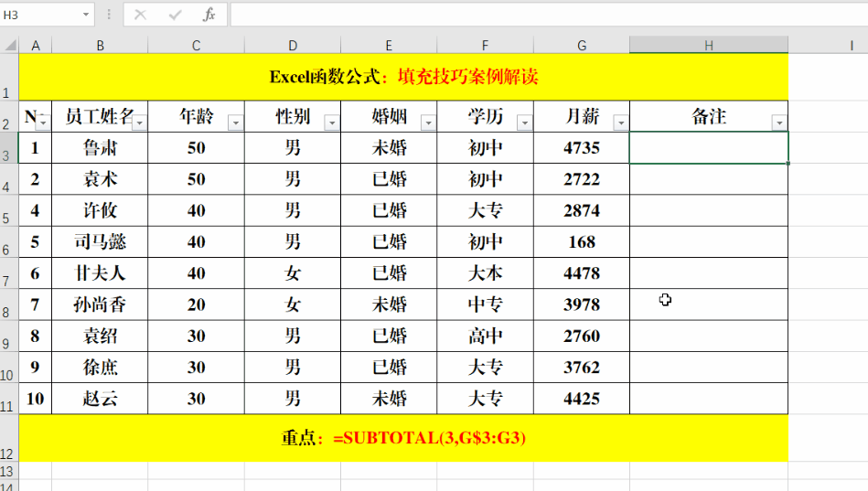Select column I header
The image size is (868, 491).
coord(852,46)
